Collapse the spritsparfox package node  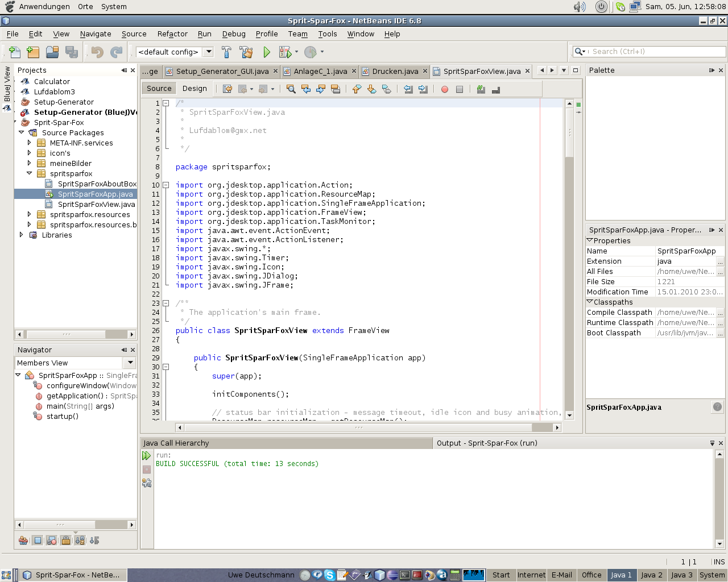tap(30, 173)
